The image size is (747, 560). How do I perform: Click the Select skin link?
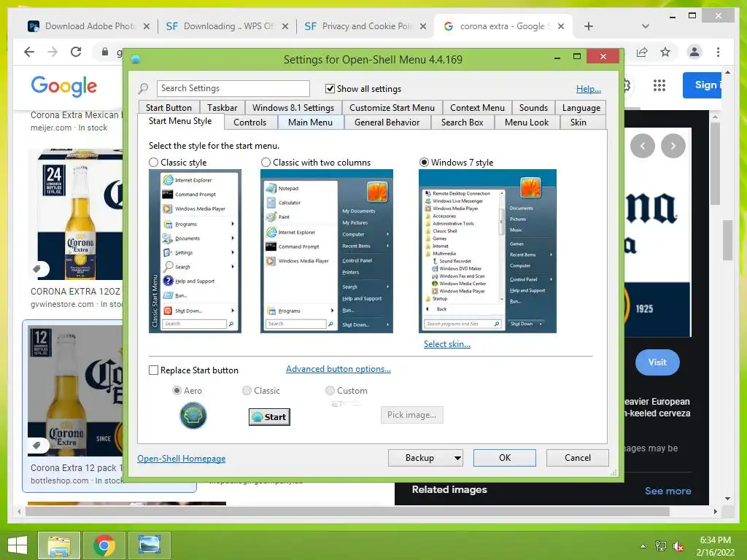coord(447,344)
